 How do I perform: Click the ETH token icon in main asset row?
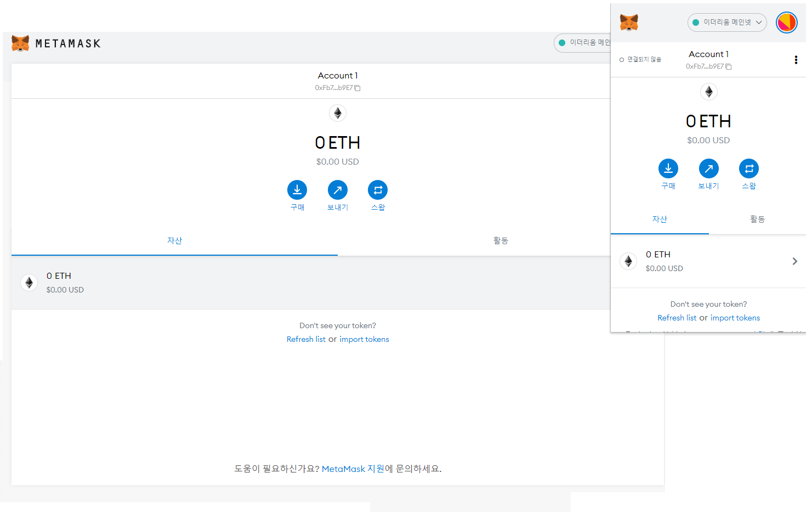(29, 283)
